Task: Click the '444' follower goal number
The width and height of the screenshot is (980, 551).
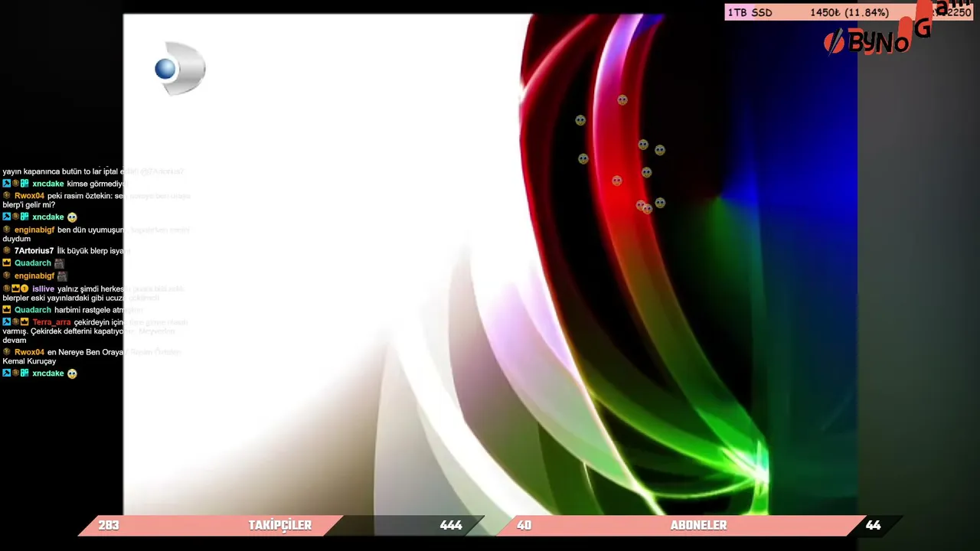Action: point(451,525)
